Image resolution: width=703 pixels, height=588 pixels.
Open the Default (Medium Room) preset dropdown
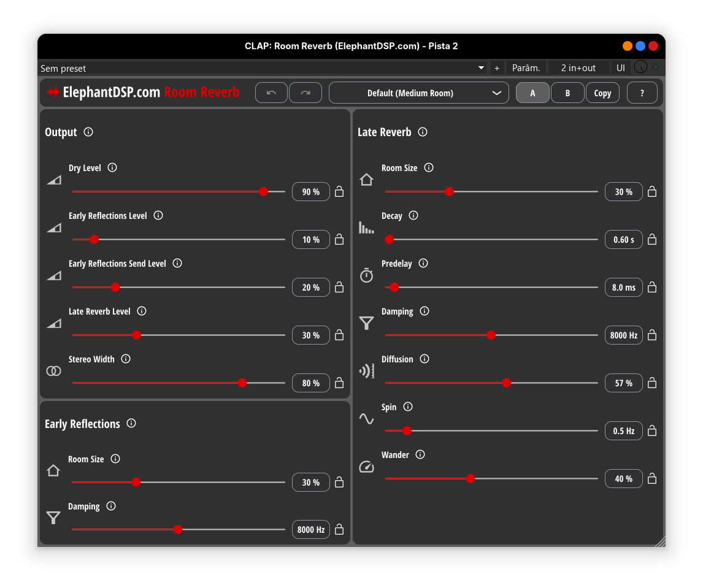point(419,93)
